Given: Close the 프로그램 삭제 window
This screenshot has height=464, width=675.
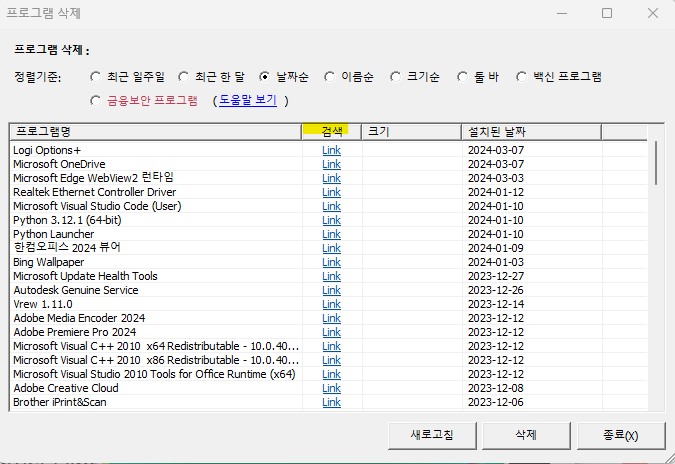Looking at the screenshot, I should click(x=653, y=13).
